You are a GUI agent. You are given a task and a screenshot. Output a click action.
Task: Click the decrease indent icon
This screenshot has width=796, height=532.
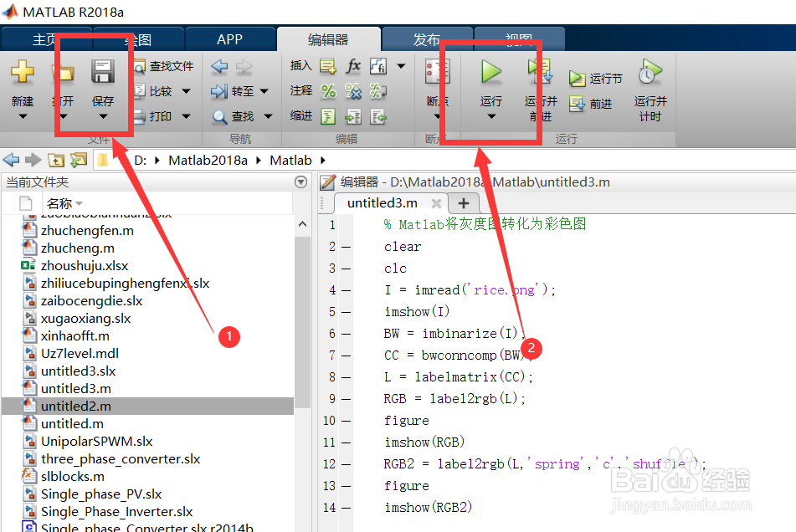tap(378, 117)
